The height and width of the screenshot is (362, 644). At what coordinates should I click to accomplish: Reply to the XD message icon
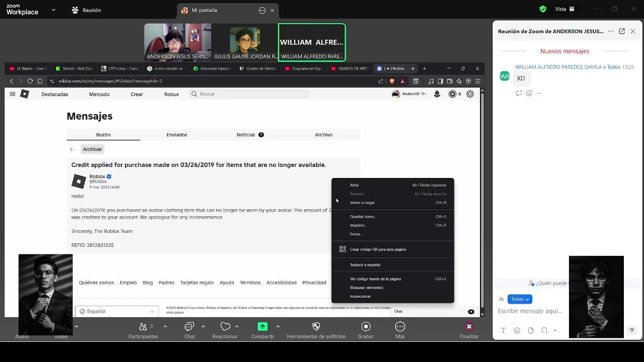pos(519,93)
